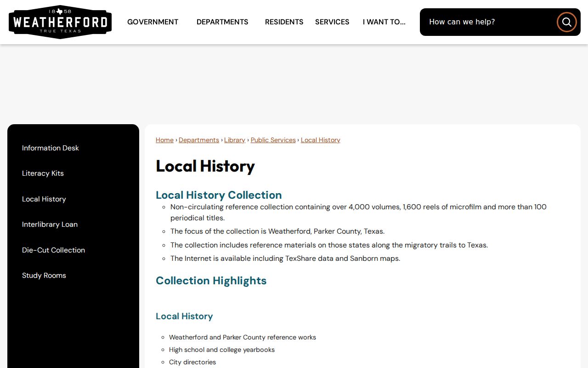The image size is (588, 368).
Task: Select Local History in the sidebar
Action: tap(44, 199)
